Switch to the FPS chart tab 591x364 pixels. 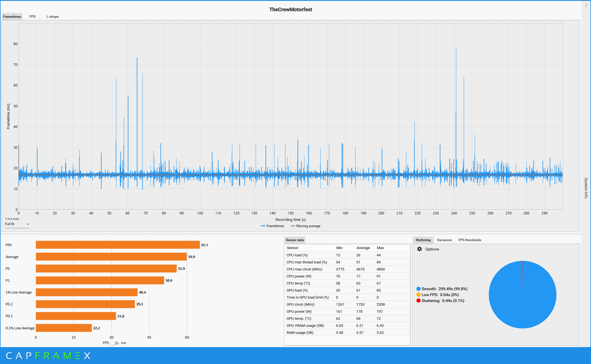click(x=32, y=17)
